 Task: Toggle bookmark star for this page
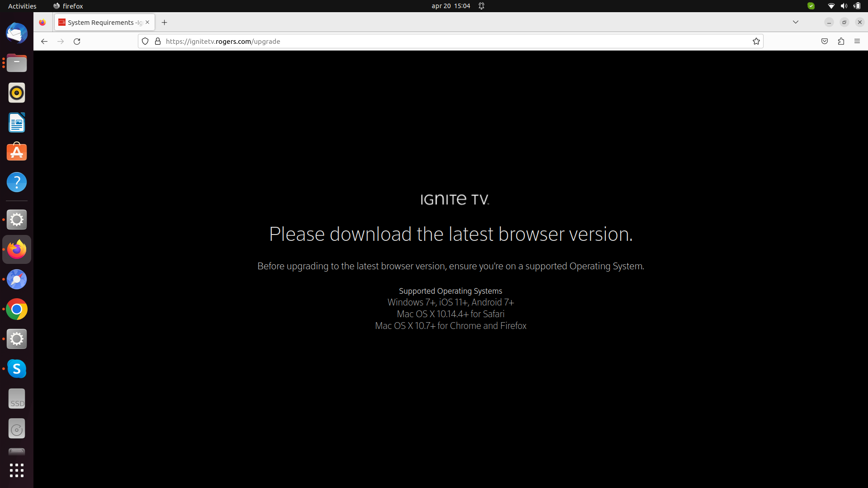click(756, 41)
